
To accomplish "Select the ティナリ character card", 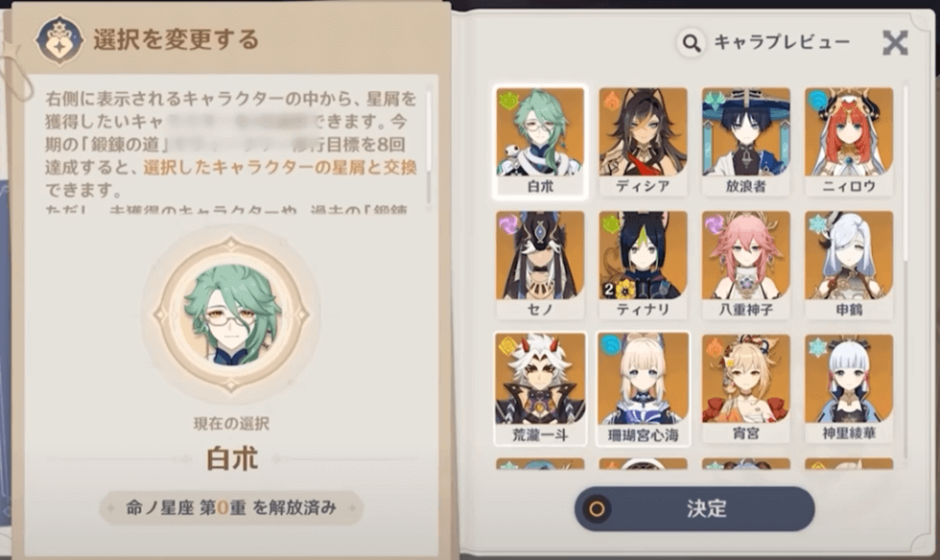I will pos(643,265).
